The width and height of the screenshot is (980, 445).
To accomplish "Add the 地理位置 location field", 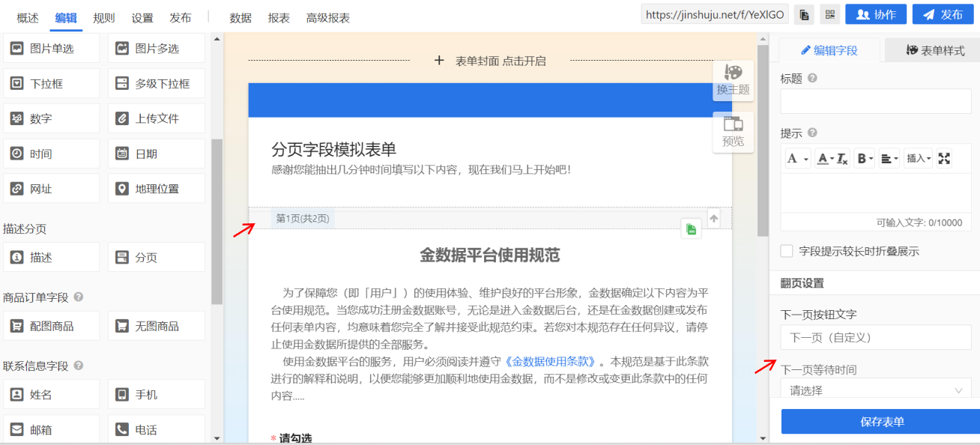I will [157, 189].
